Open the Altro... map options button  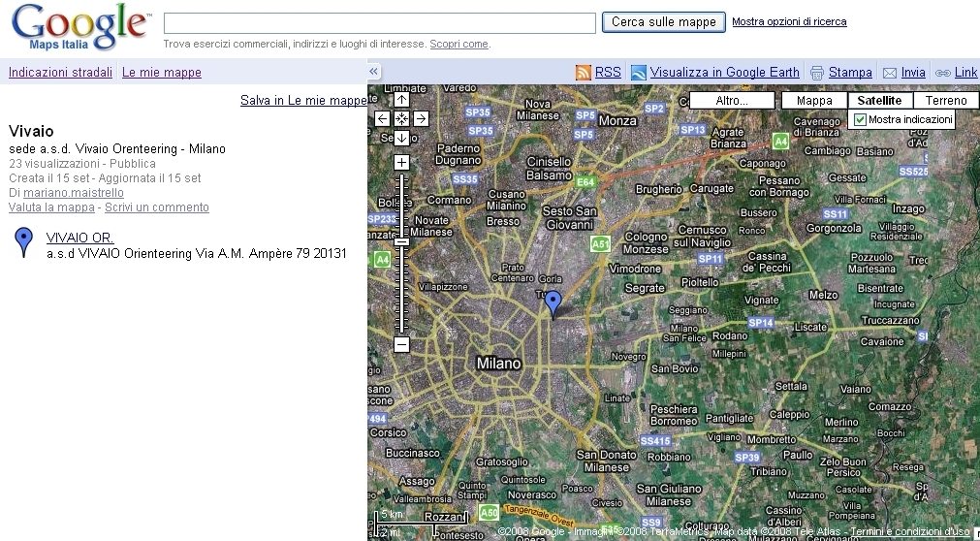tap(732, 100)
